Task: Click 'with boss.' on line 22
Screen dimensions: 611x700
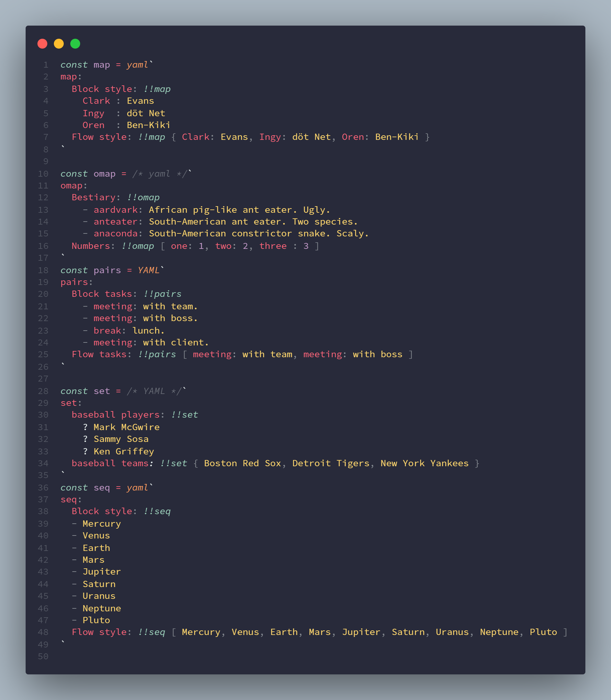Action: click(170, 318)
